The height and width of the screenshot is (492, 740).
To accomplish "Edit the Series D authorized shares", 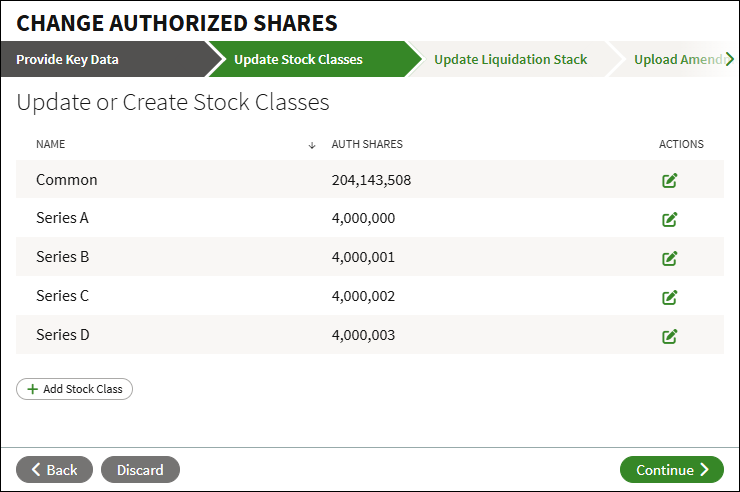I will [x=669, y=337].
